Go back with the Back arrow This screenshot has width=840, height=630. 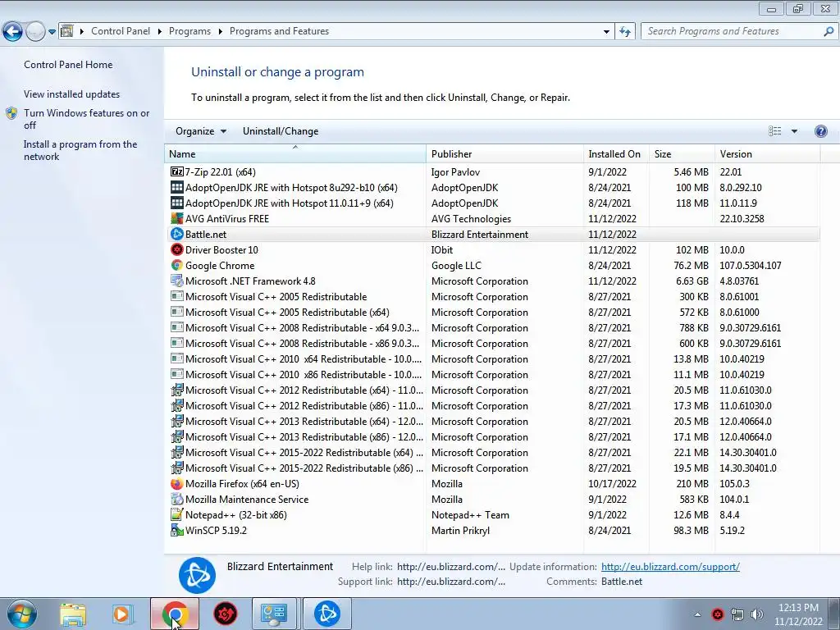pyautogui.click(x=13, y=32)
